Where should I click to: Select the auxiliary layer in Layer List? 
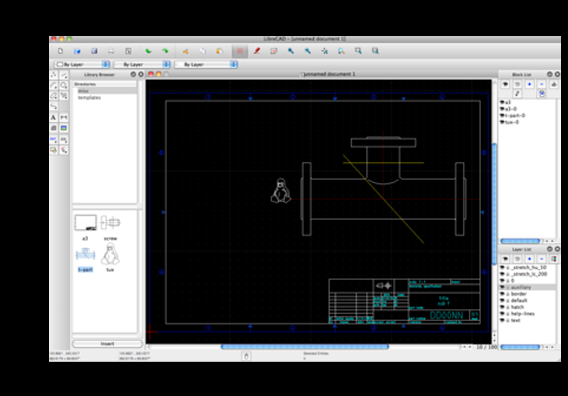pyautogui.click(x=528, y=287)
